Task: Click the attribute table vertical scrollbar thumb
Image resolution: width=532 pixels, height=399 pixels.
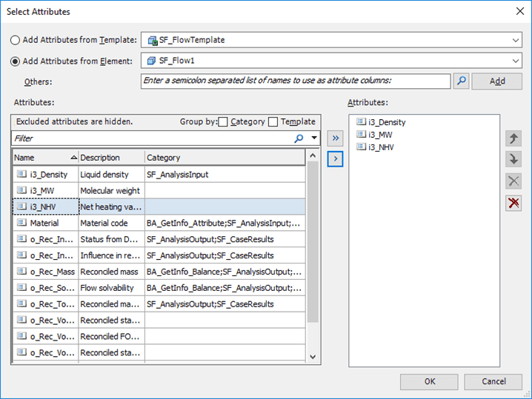Action: pos(313,242)
